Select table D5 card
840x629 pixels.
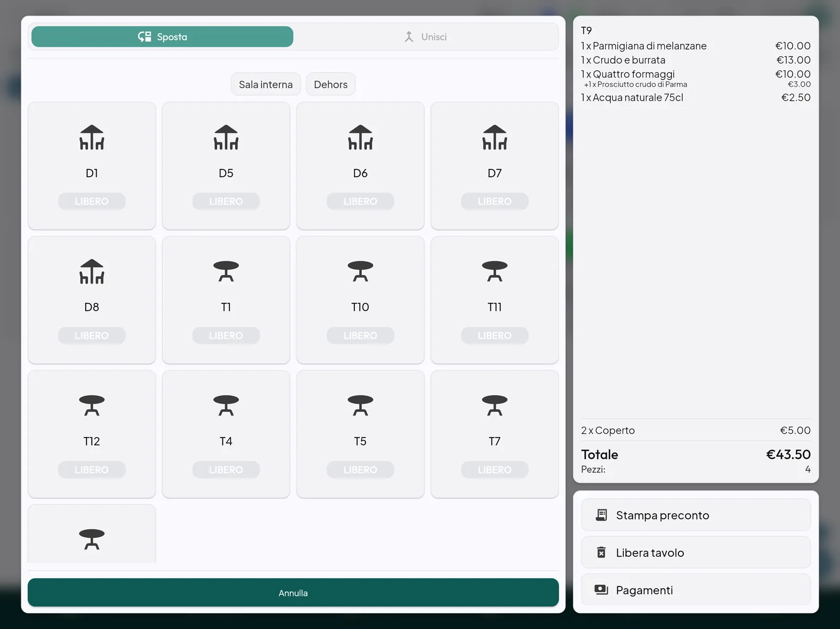226,166
